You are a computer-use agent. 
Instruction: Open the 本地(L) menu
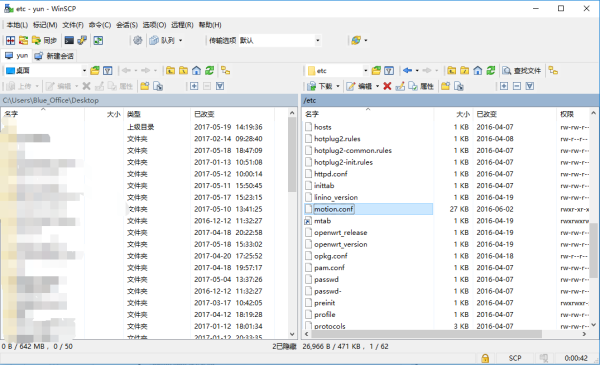[17, 25]
